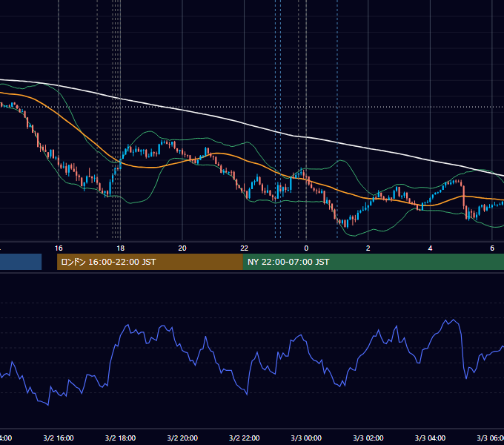Click the "6" hour label on chart axis
The width and height of the screenshot is (504, 445).
pyautogui.click(x=492, y=248)
